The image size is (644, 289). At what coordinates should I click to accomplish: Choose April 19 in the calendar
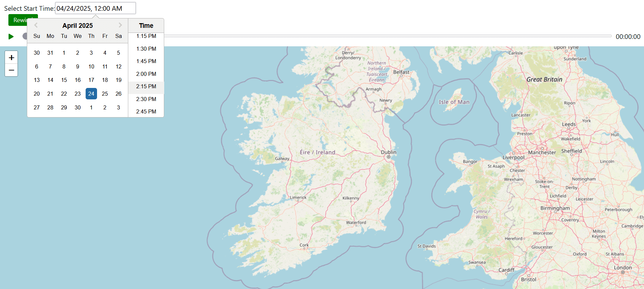(x=119, y=80)
